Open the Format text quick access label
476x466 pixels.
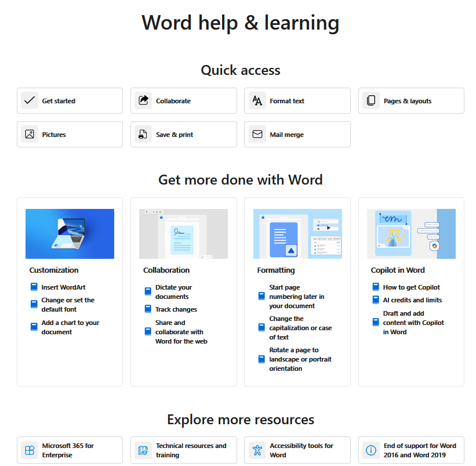[x=287, y=101]
